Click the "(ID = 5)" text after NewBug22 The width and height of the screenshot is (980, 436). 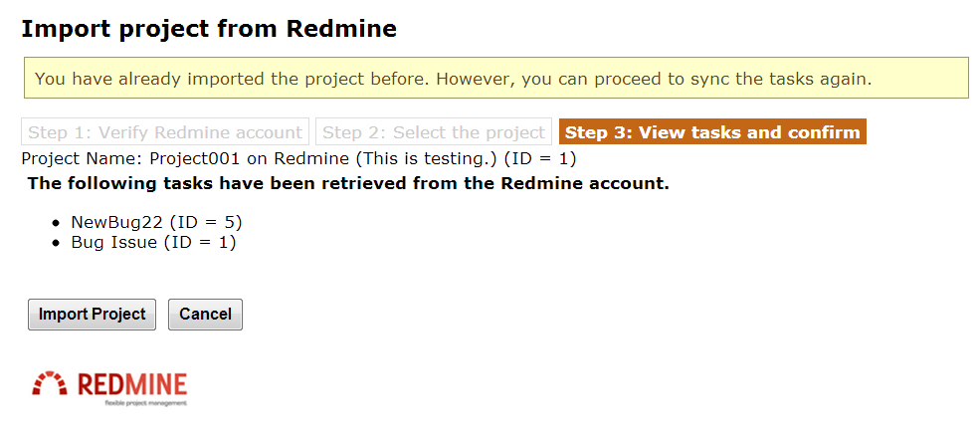(x=205, y=221)
